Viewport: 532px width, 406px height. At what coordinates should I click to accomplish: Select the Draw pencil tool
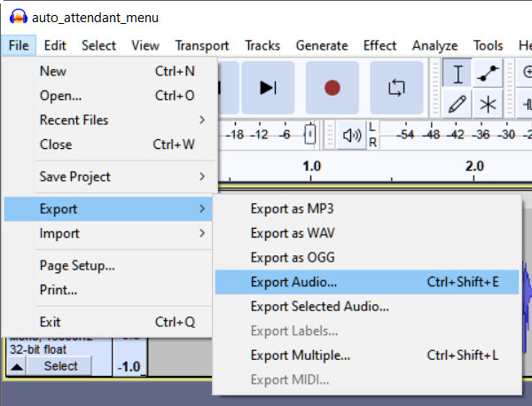[x=458, y=104]
